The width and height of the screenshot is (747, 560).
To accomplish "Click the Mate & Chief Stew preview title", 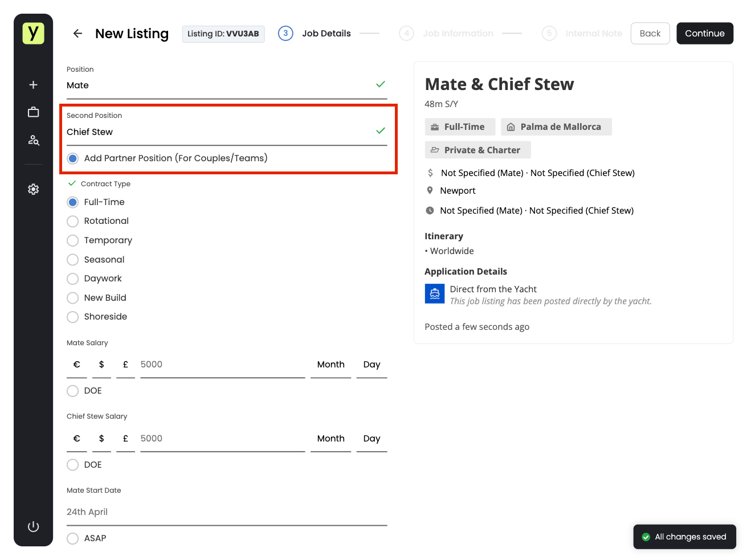I will (x=499, y=84).
